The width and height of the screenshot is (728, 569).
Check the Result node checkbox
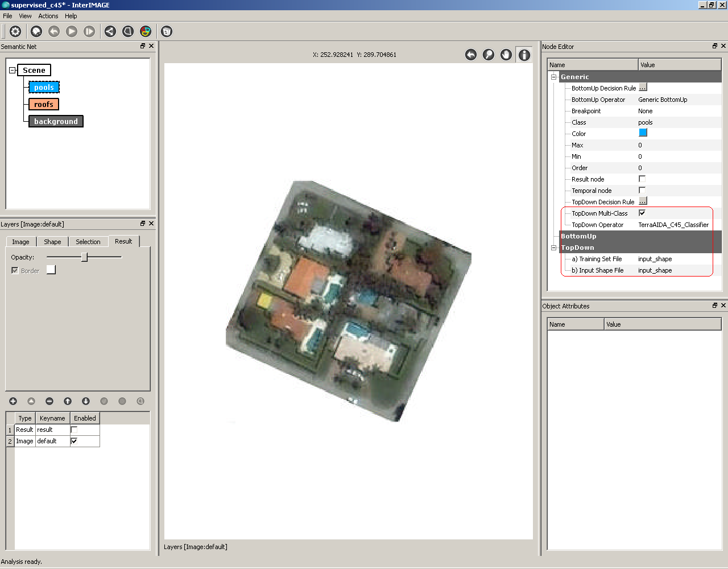tap(642, 179)
